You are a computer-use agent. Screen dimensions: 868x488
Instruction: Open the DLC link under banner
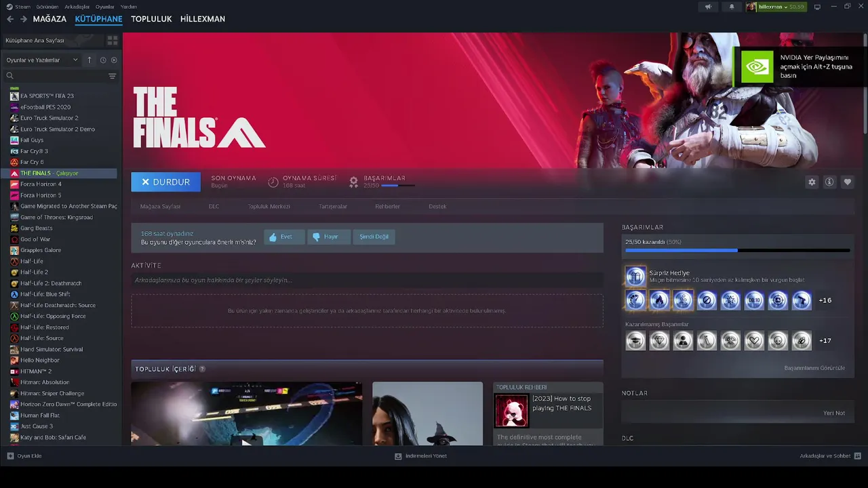coord(214,206)
